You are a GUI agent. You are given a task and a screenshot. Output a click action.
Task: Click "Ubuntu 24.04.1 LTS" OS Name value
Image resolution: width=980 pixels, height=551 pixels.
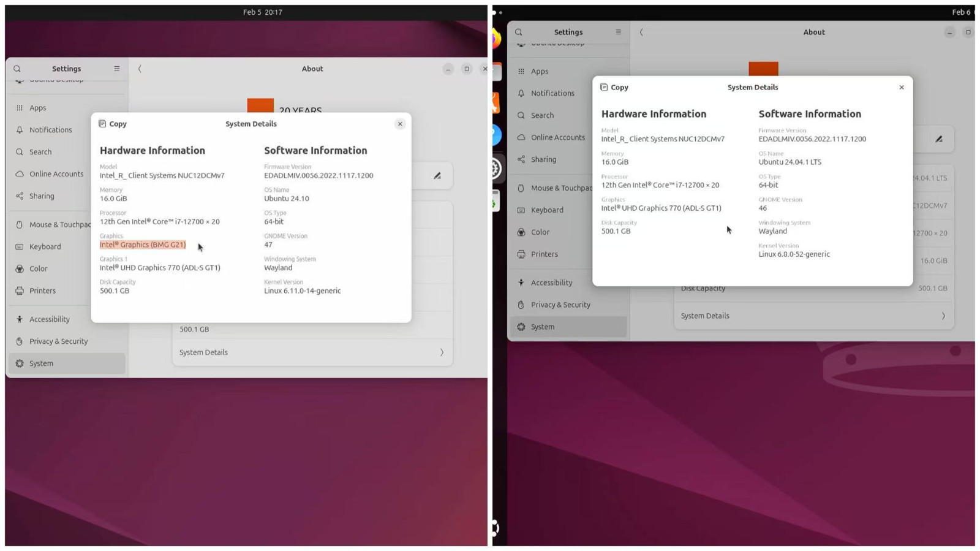coord(790,162)
